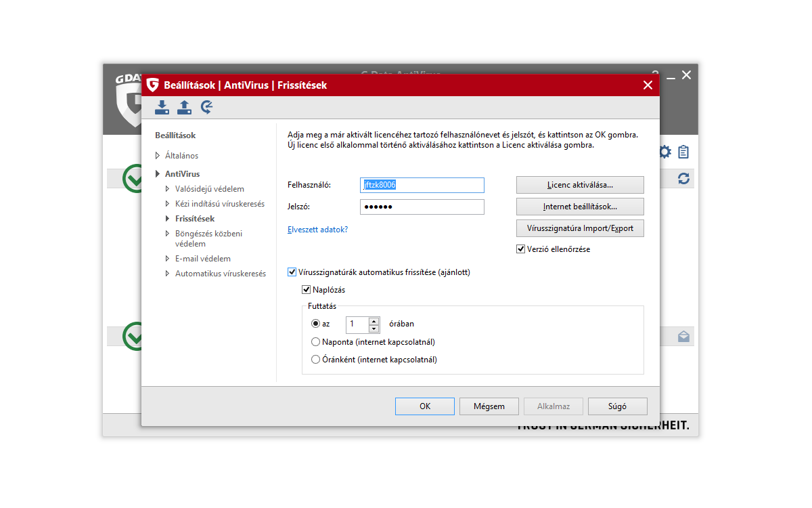Expand the Kézi indítású víruskeresés arrow
The image size is (812, 508).
click(x=168, y=204)
